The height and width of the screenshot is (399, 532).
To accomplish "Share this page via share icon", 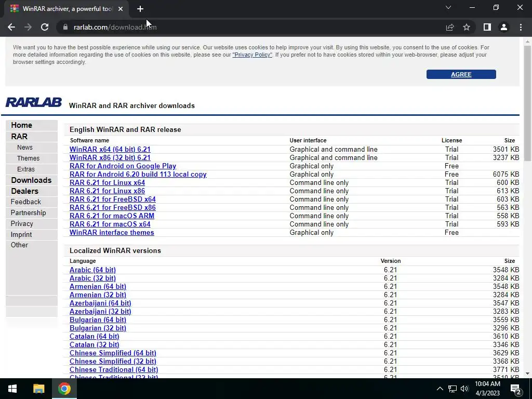I will pos(450,27).
